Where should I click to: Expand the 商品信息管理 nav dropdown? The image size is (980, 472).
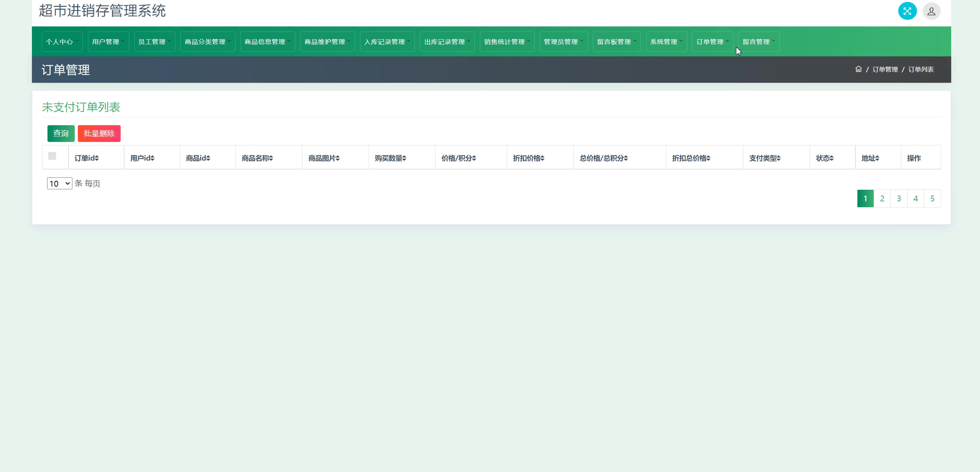(x=267, y=42)
